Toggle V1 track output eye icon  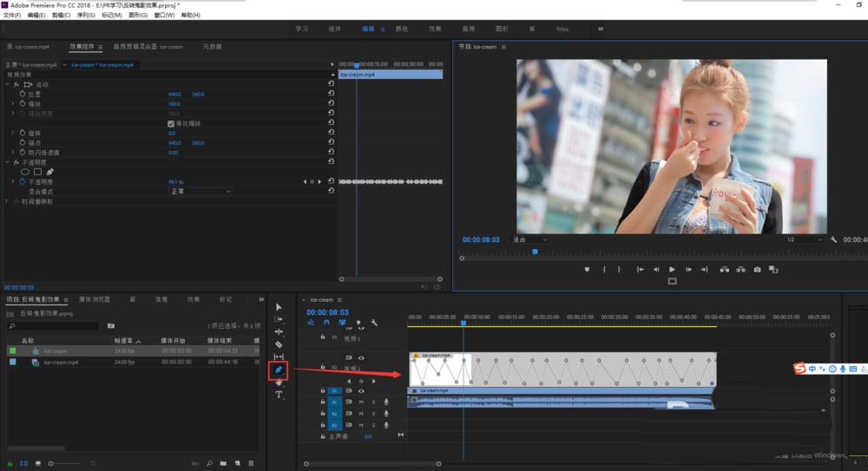361,390
